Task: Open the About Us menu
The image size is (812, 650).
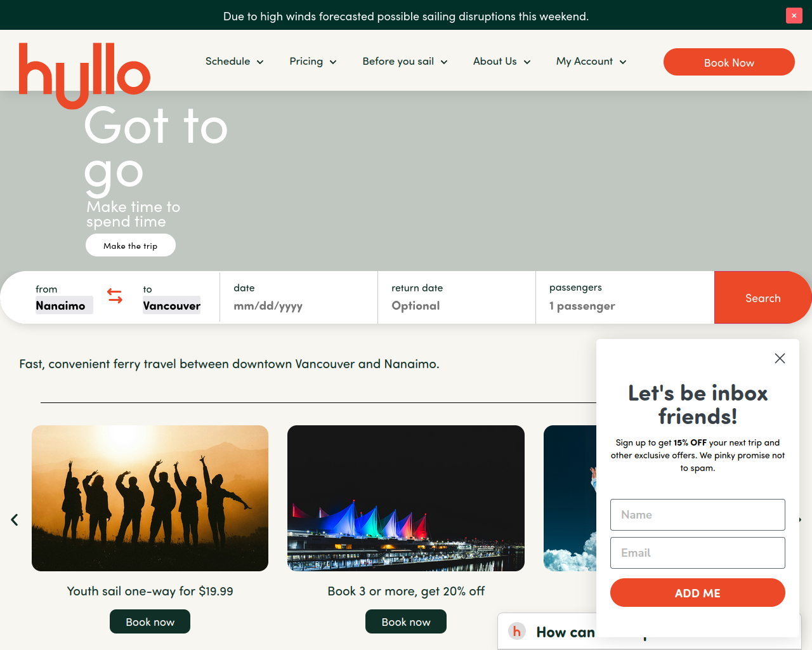Action: click(502, 62)
